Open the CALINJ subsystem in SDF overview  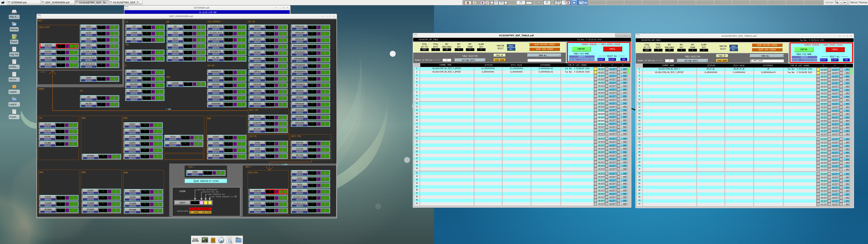tap(175, 58)
